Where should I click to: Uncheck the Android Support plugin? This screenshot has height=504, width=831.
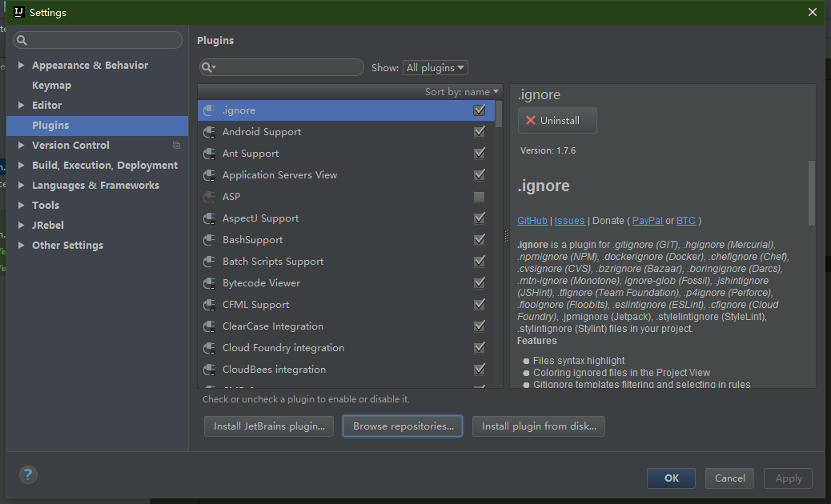(479, 132)
